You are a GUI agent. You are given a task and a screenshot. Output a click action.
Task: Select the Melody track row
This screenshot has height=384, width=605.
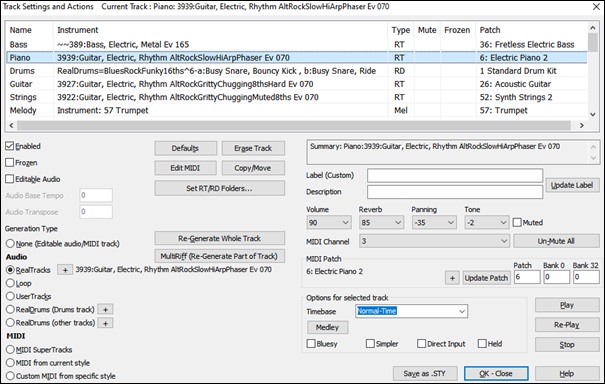pos(297,110)
